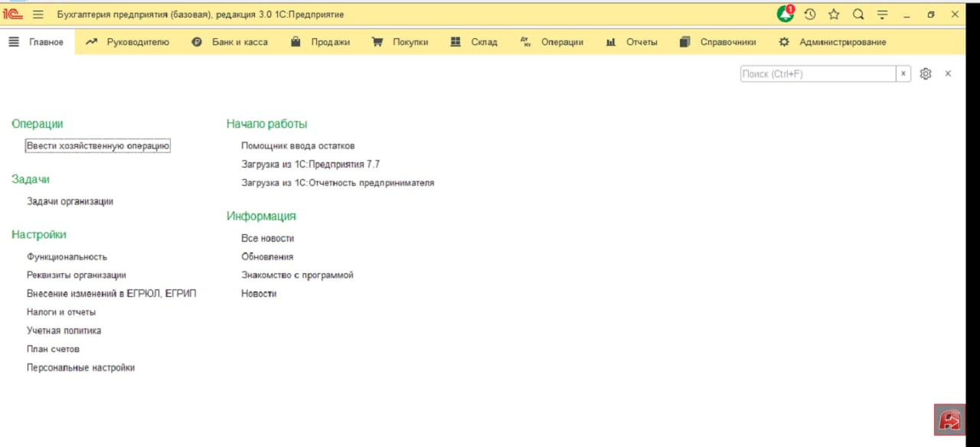Open Реквизиты организации
This screenshot has width=980, height=447.
pyautogui.click(x=77, y=275)
